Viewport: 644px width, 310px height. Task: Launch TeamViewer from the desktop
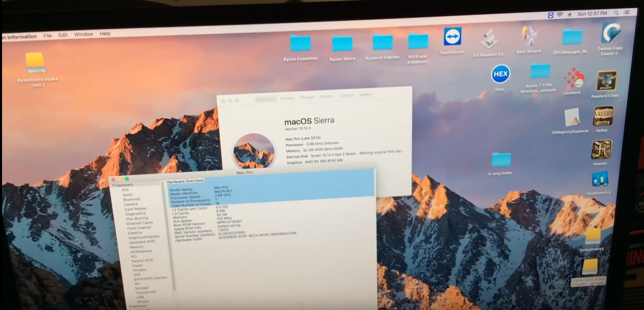[452, 37]
